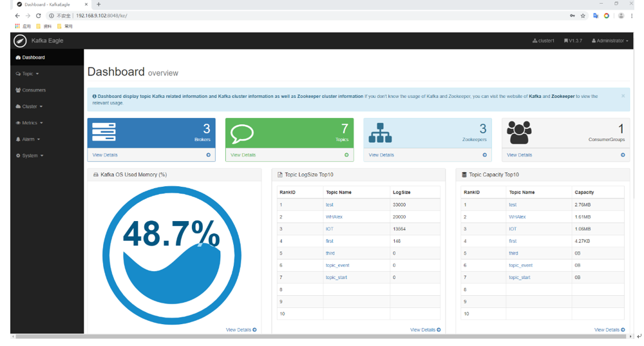644x346 pixels.
Task: Click the browser Forward arrow
Action: [x=28, y=15]
